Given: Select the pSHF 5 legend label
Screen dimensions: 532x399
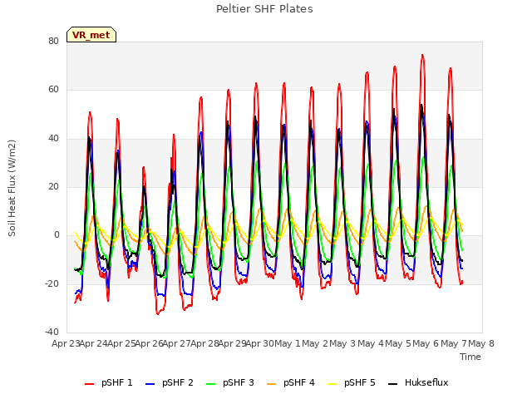Looking at the screenshot, I should (360, 382).
